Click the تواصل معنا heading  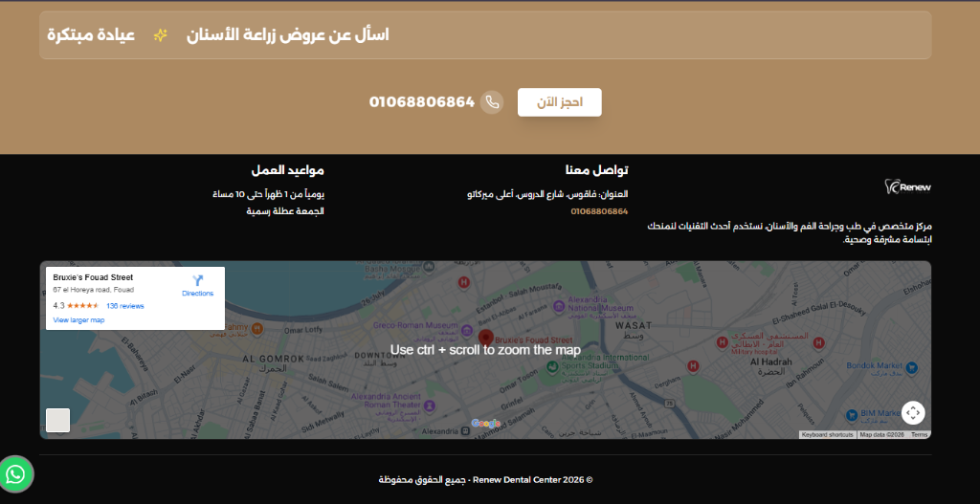[x=597, y=170]
